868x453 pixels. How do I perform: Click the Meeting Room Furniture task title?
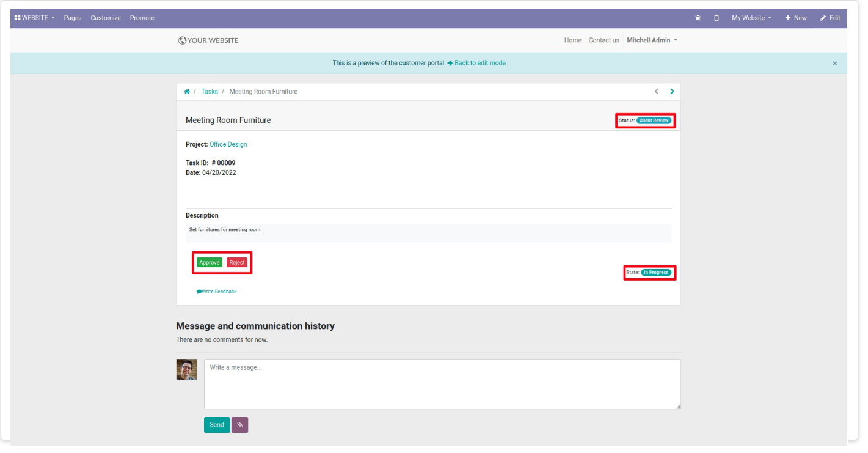(x=228, y=120)
